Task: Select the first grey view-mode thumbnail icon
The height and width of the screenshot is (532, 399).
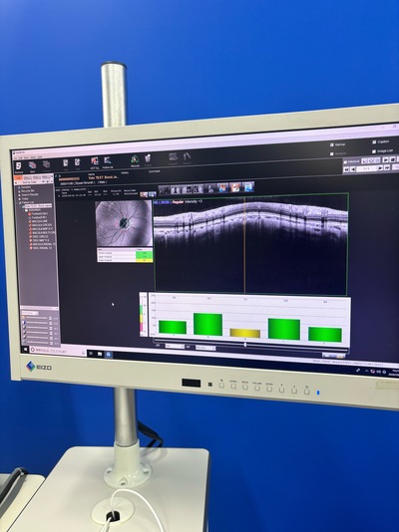Action: pos(164,190)
